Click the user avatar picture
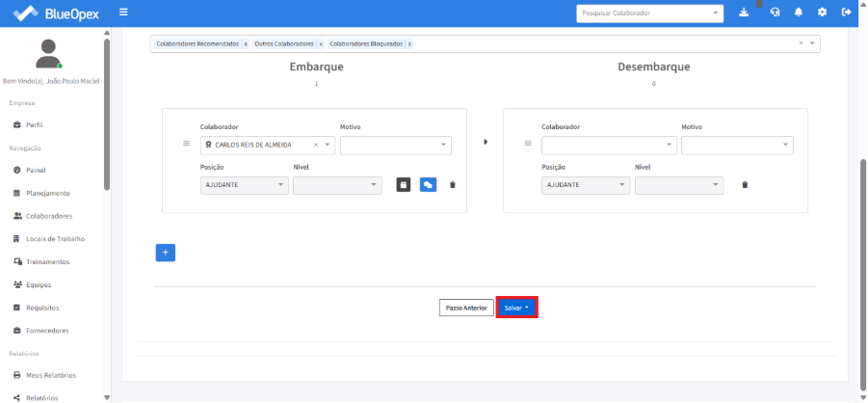This screenshot has width=868, height=403. tap(49, 54)
